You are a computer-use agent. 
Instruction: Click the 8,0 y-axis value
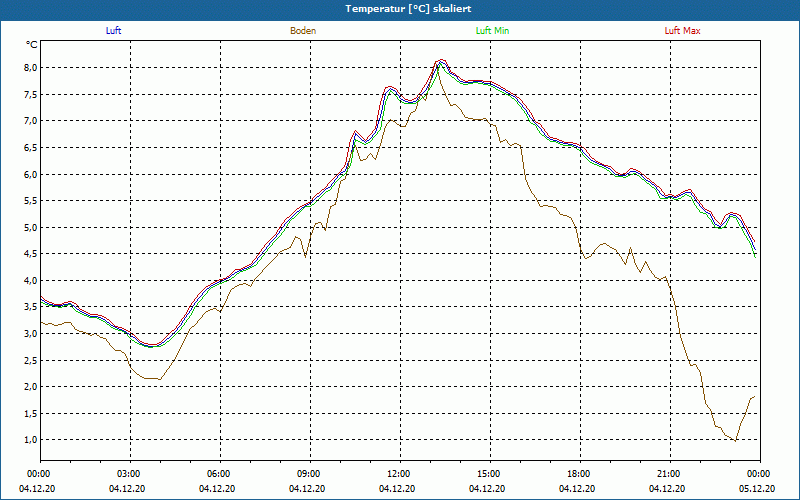[x=31, y=68]
